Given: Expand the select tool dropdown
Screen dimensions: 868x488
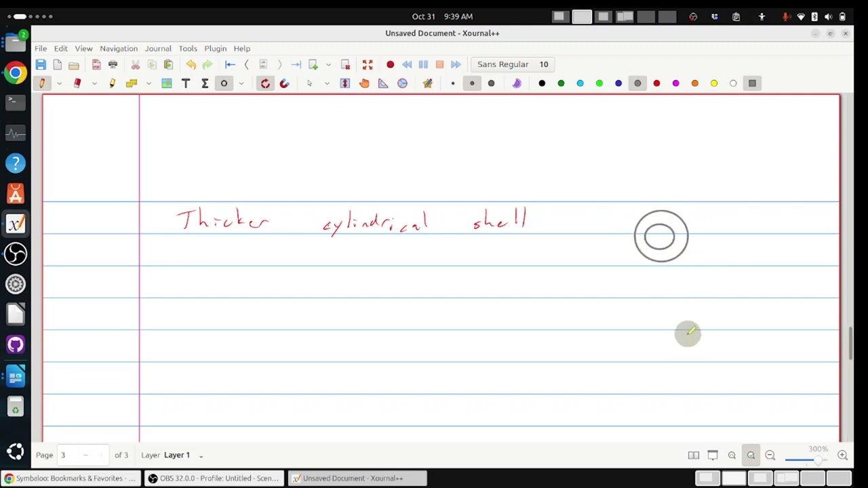Looking at the screenshot, I should 149,83.
